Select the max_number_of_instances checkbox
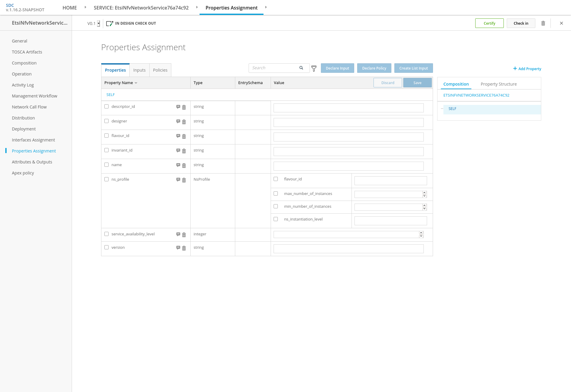The image size is (571, 392). (276, 193)
